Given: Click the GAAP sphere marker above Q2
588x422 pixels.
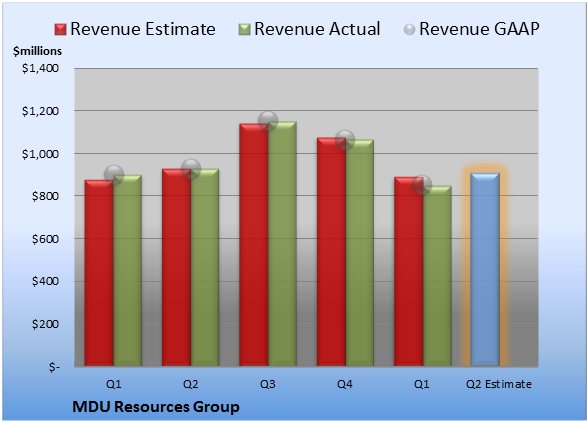Looking at the screenshot, I should point(191,169).
